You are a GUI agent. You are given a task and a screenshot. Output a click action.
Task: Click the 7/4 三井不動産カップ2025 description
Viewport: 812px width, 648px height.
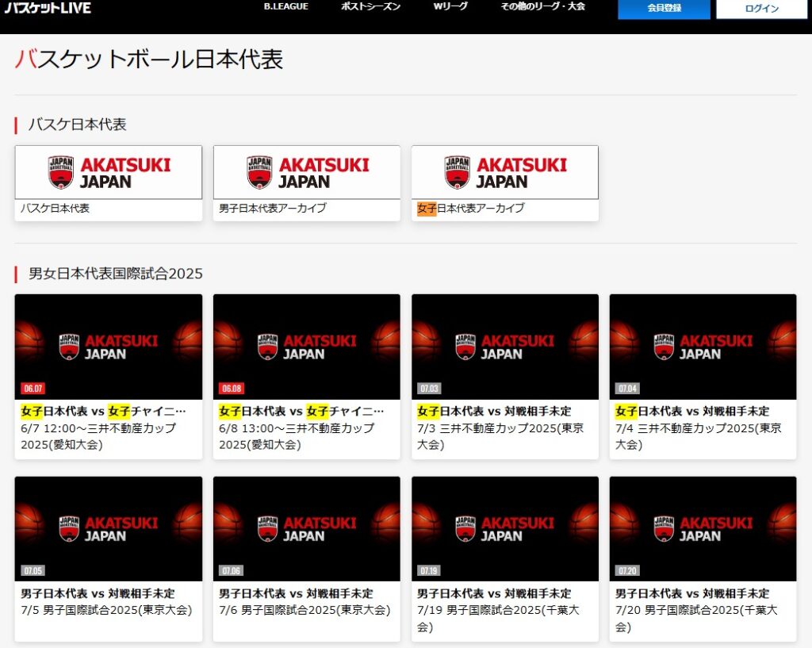(699, 436)
